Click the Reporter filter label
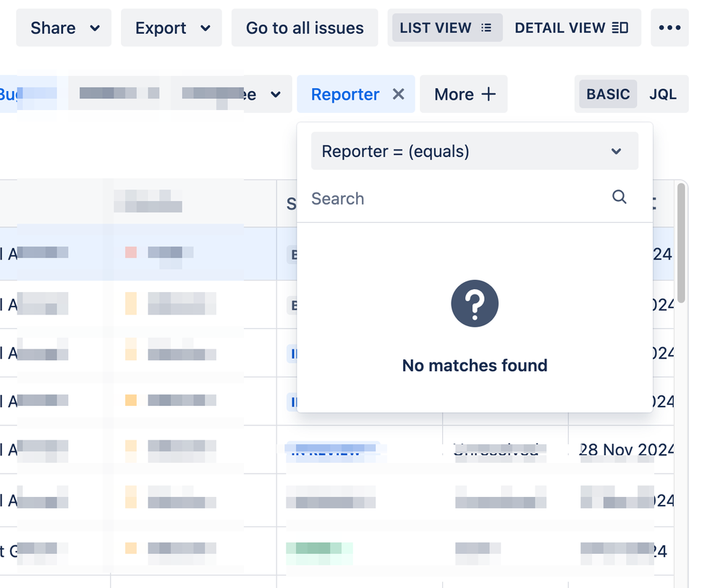 point(345,94)
